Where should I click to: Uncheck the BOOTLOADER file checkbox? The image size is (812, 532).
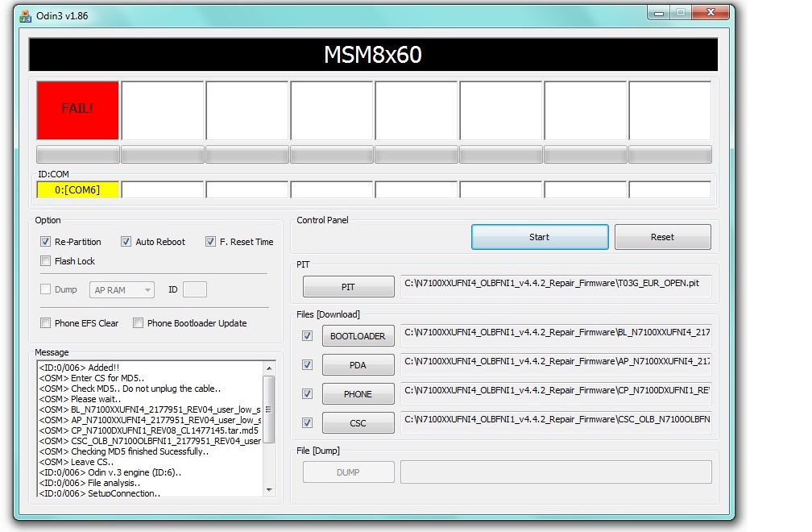point(307,336)
